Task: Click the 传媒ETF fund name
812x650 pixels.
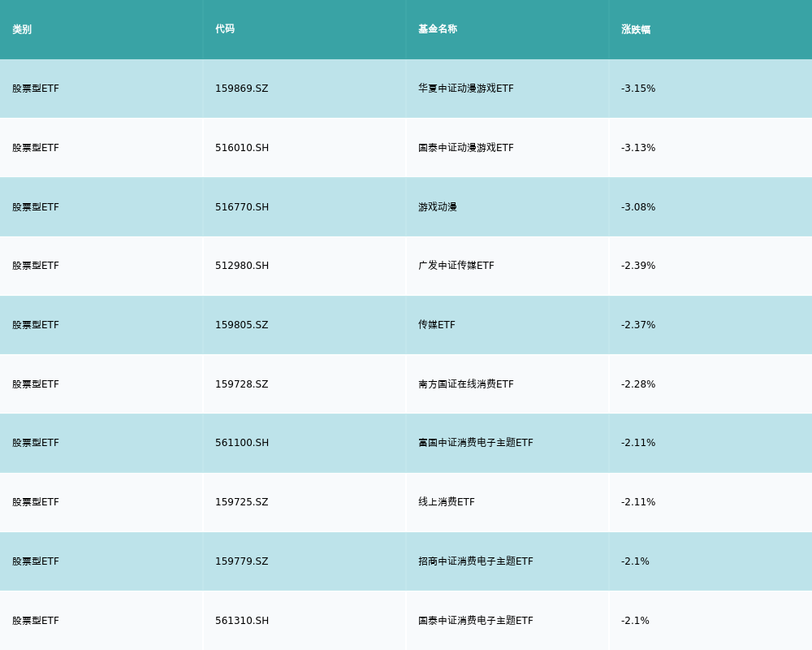Action: click(437, 325)
